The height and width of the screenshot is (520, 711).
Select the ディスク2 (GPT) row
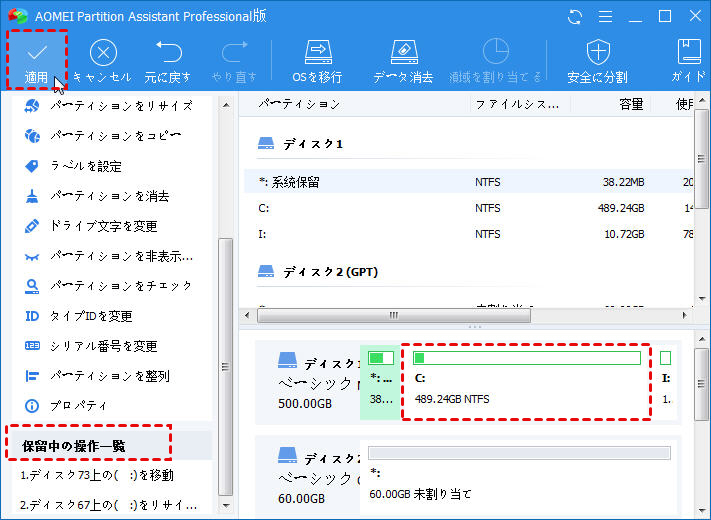click(x=317, y=272)
